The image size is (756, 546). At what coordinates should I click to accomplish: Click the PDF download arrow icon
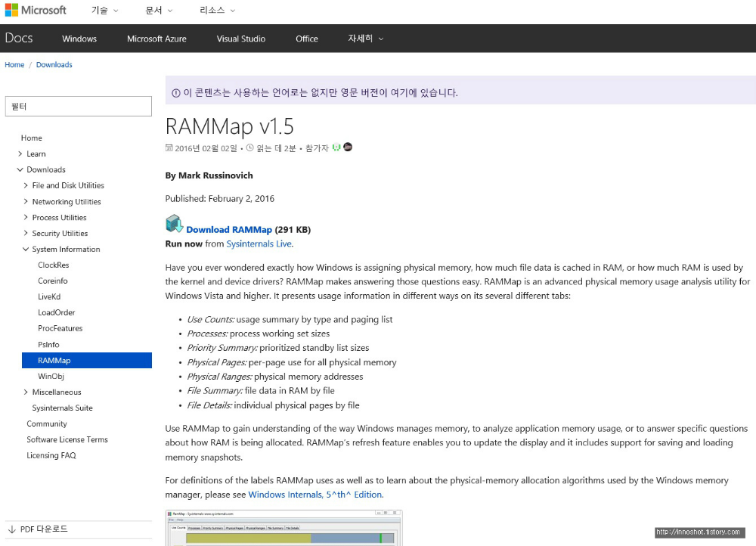12,529
